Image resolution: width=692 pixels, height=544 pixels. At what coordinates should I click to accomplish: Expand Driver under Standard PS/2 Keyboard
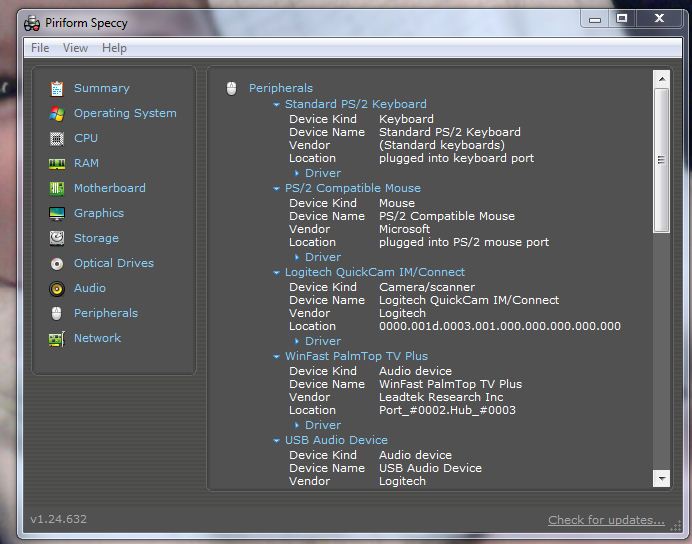(x=297, y=173)
